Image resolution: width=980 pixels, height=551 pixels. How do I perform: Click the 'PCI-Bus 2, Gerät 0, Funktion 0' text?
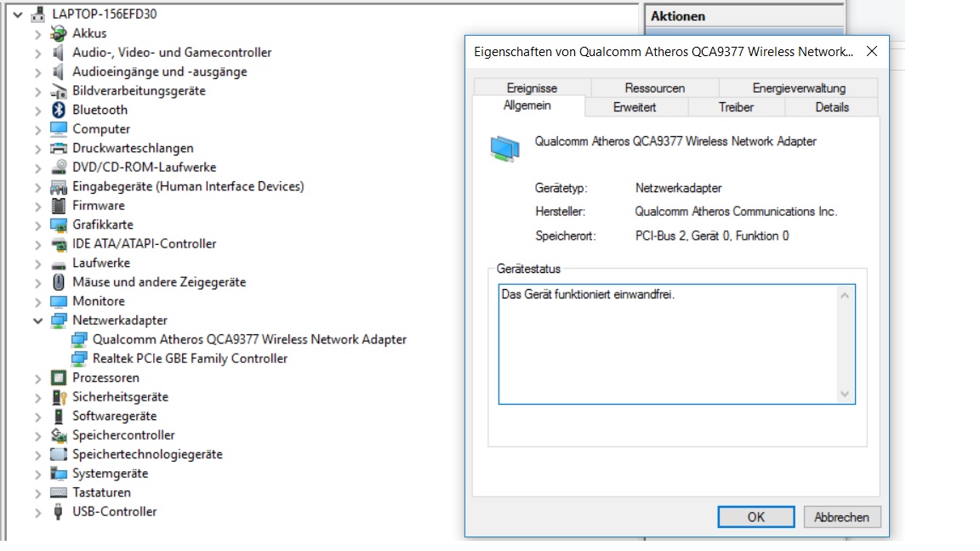point(712,236)
